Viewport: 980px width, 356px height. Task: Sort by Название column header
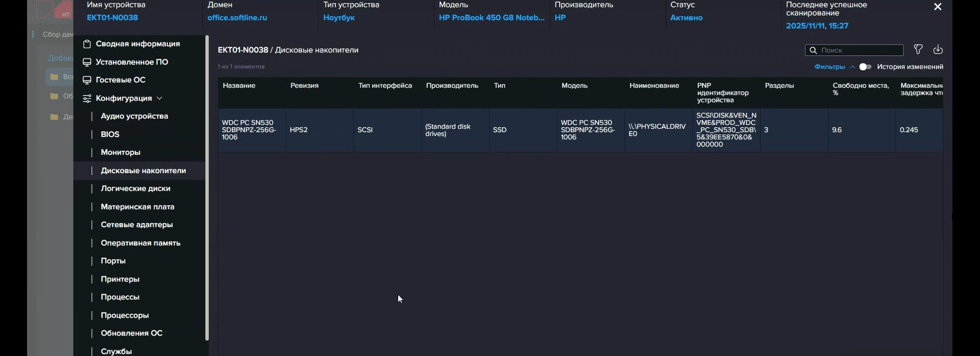(239, 86)
